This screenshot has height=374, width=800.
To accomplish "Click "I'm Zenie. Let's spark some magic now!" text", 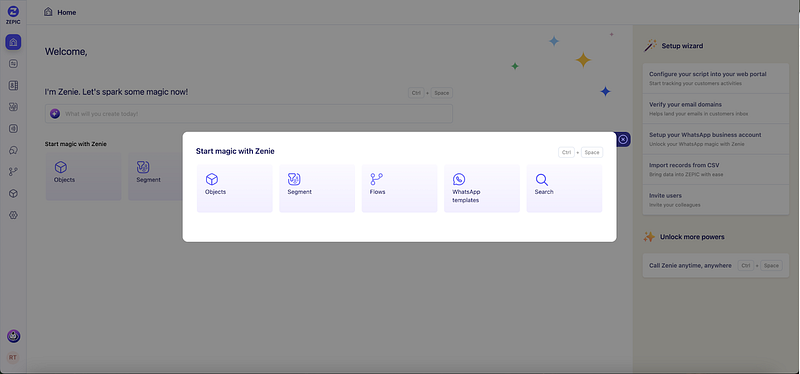I will click(x=116, y=92).
